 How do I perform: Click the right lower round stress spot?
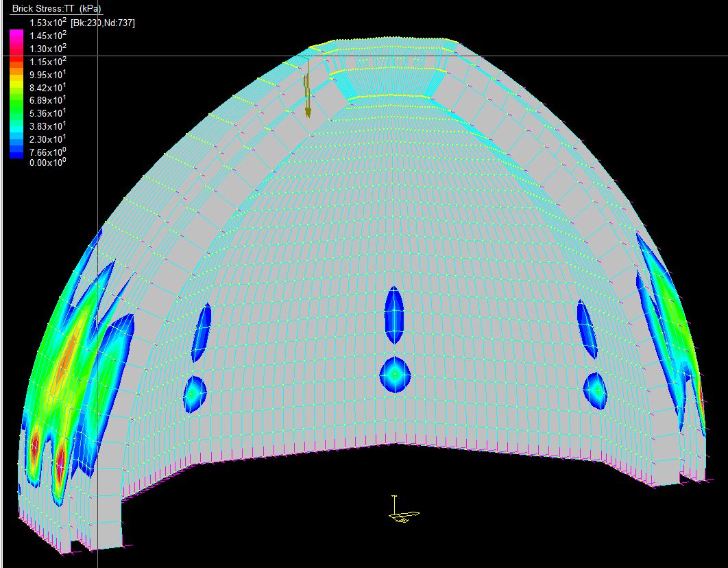[596, 390]
